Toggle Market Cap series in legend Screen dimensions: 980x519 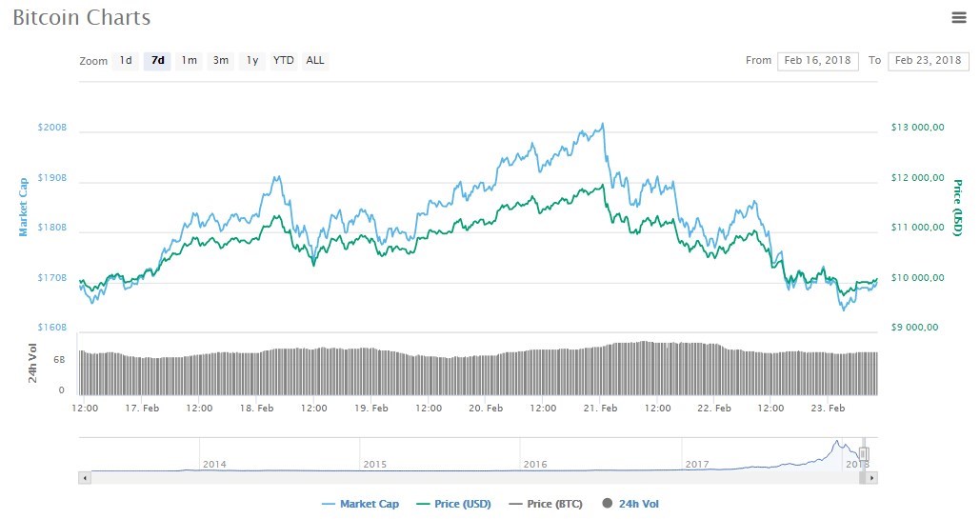point(361,504)
